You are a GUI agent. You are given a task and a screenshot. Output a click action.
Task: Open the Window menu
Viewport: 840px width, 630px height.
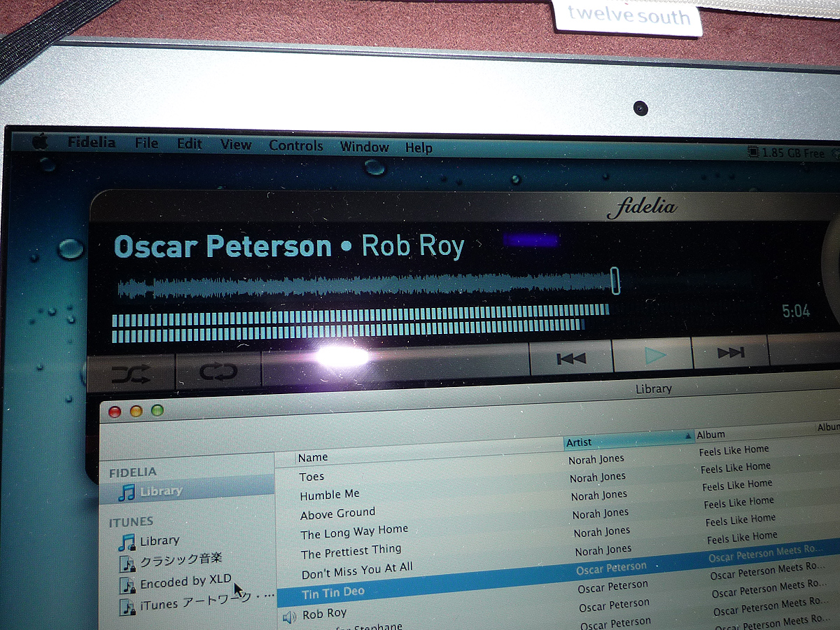364,147
